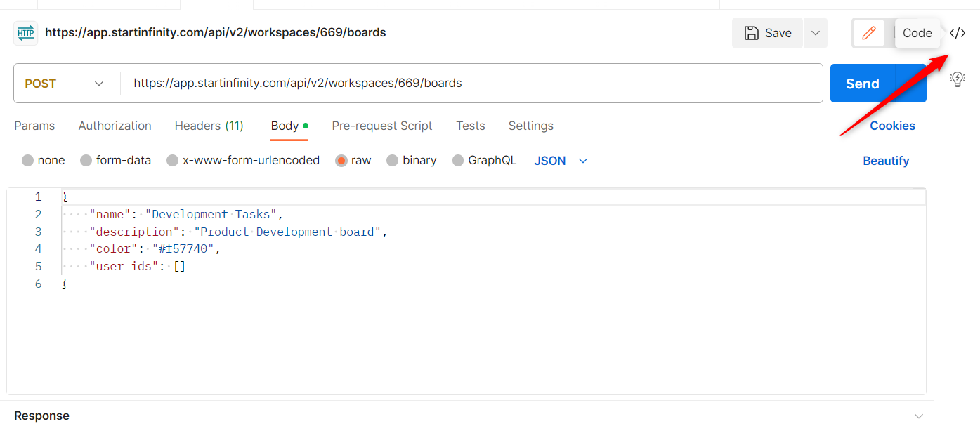
Task: Switch to the Headers (11) tab
Action: (209, 126)
